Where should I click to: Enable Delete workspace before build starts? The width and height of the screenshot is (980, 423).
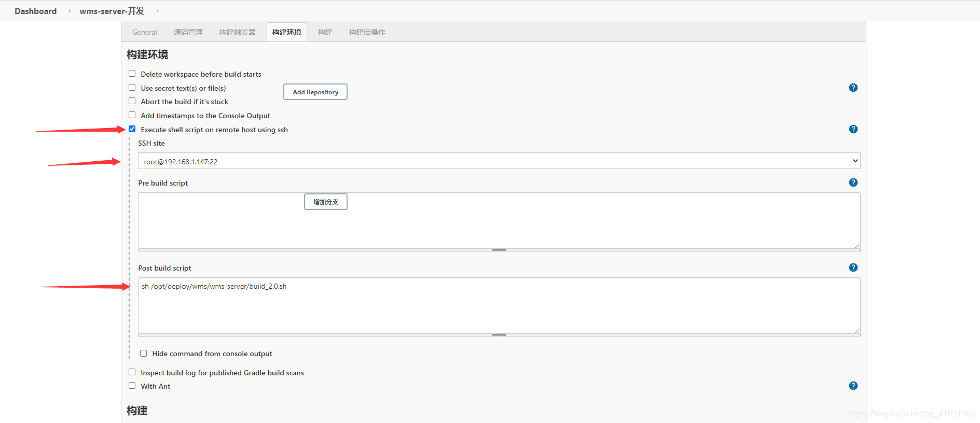[x=132, y=74]
